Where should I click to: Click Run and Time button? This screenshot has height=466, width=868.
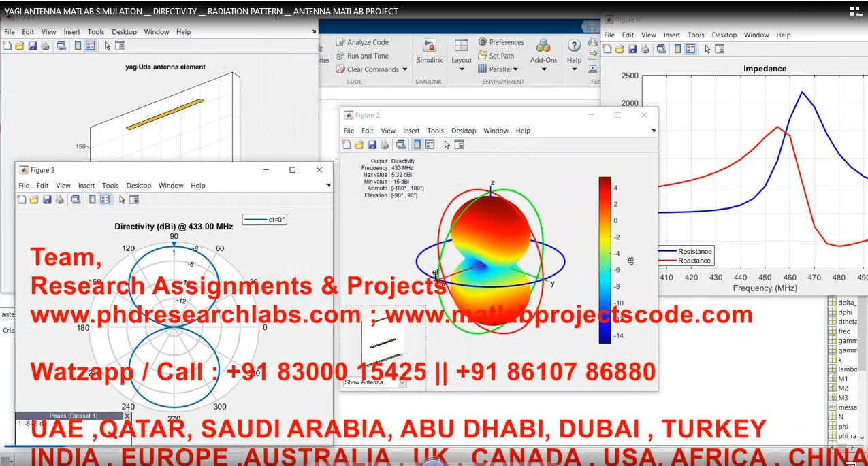pos(362,56)
